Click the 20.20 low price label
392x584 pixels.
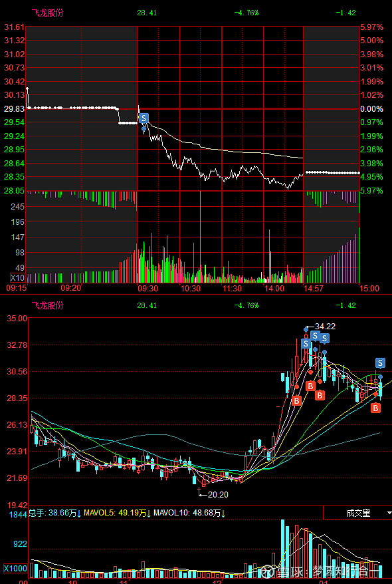pyautogui.click(x=219, y=495)
